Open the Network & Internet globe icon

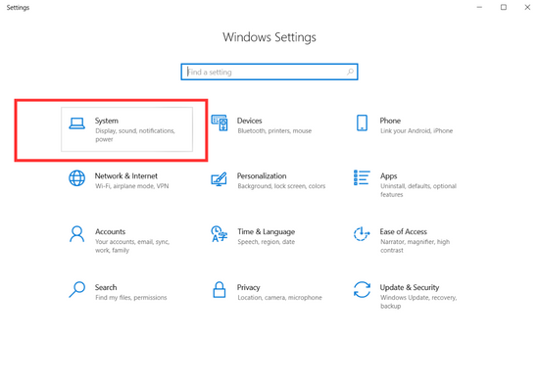[x=76, y=178]
